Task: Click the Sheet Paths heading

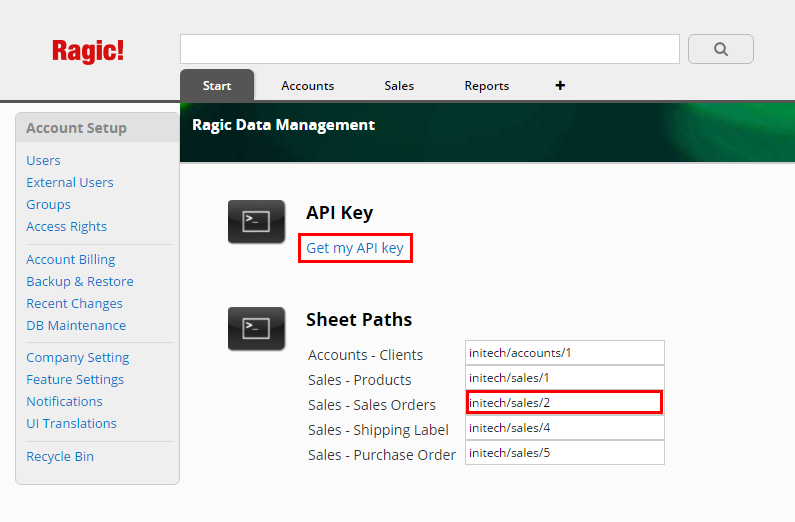Action: 359,320
